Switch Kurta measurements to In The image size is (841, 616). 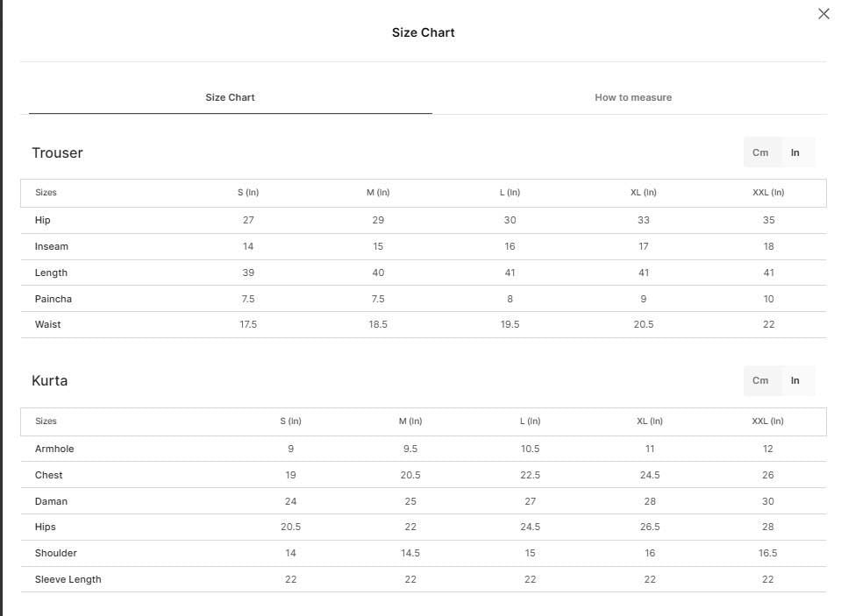[795, 380]
